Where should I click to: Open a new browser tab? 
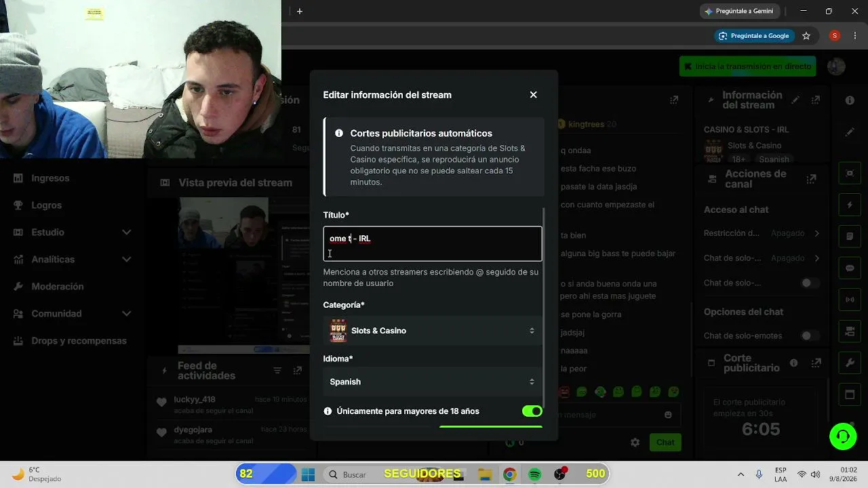pos(300,11)
